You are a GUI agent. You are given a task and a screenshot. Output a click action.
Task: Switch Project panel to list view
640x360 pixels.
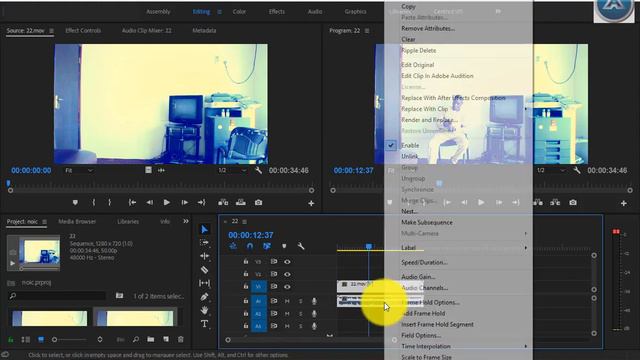25,339
